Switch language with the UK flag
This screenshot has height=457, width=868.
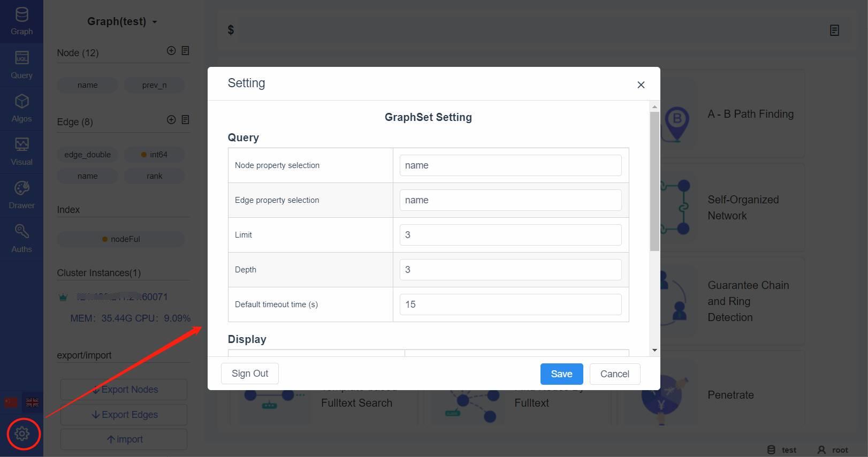(32, 402)
